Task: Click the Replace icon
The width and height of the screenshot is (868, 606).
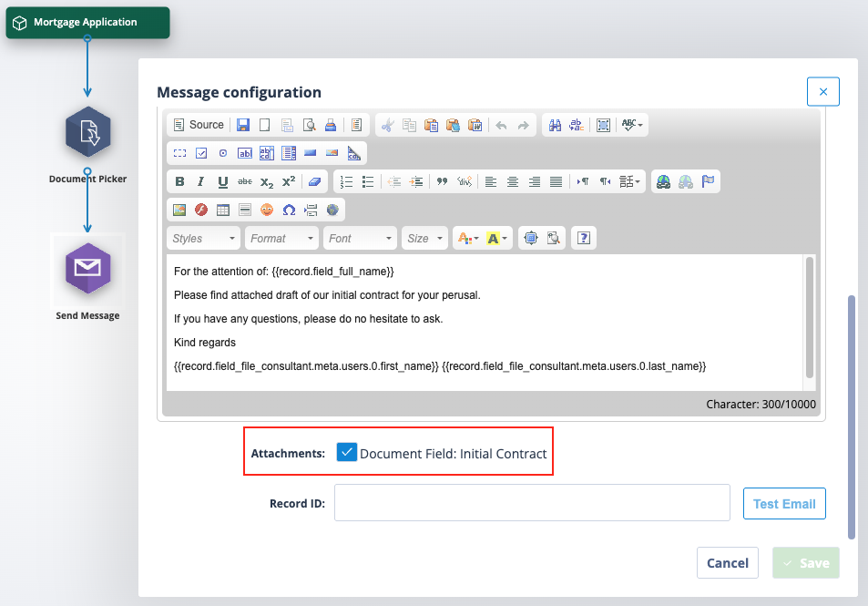Action: [x=577, y=125]
